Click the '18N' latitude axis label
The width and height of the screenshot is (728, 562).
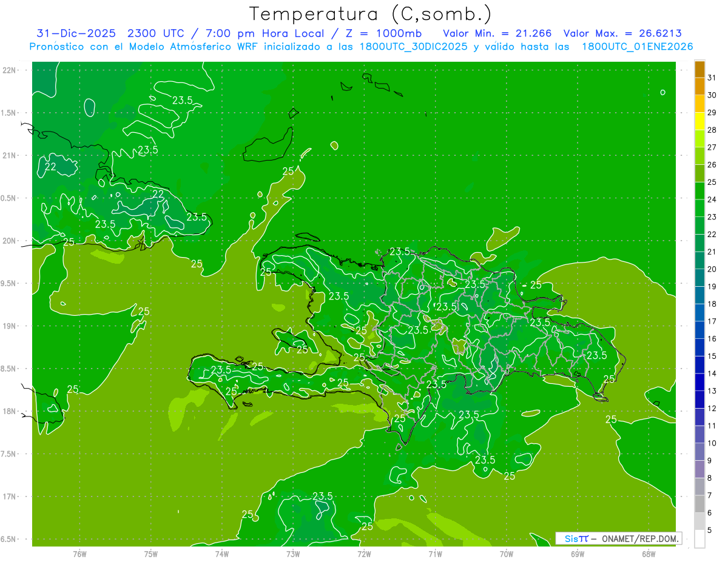[x=9, y=411]
